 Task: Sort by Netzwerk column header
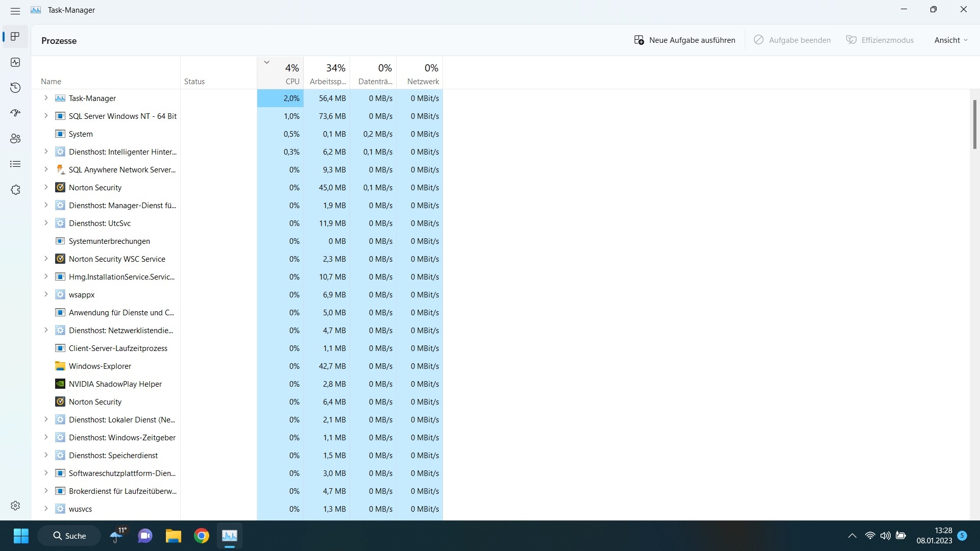(x=420, y=73)
